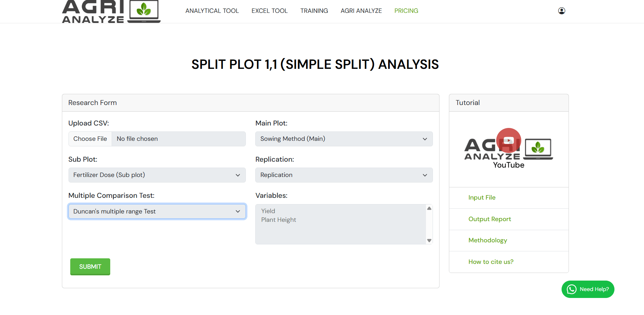The height and width of the screenshot is (315, 644).
Task: Select Plant Height in Variables list
Action: 279,220
